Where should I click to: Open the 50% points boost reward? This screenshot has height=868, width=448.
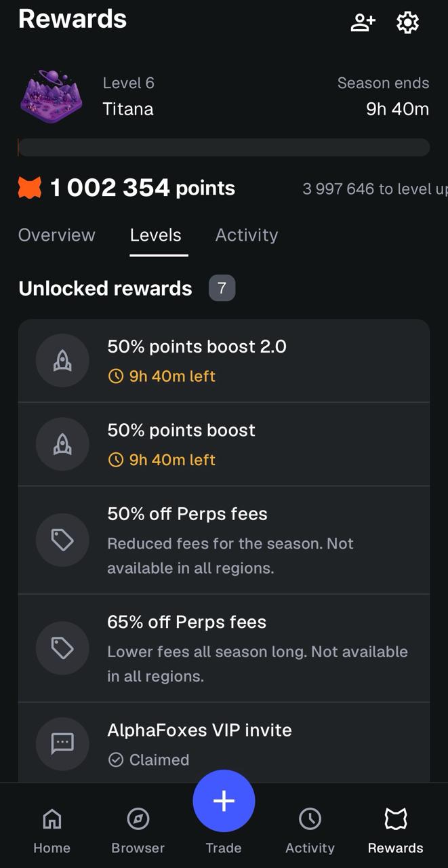pyautogui.click(x=224, y=444)
